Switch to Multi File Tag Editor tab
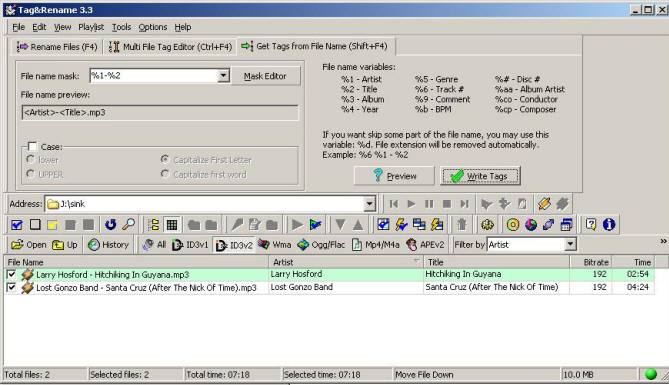 point(170,47)
